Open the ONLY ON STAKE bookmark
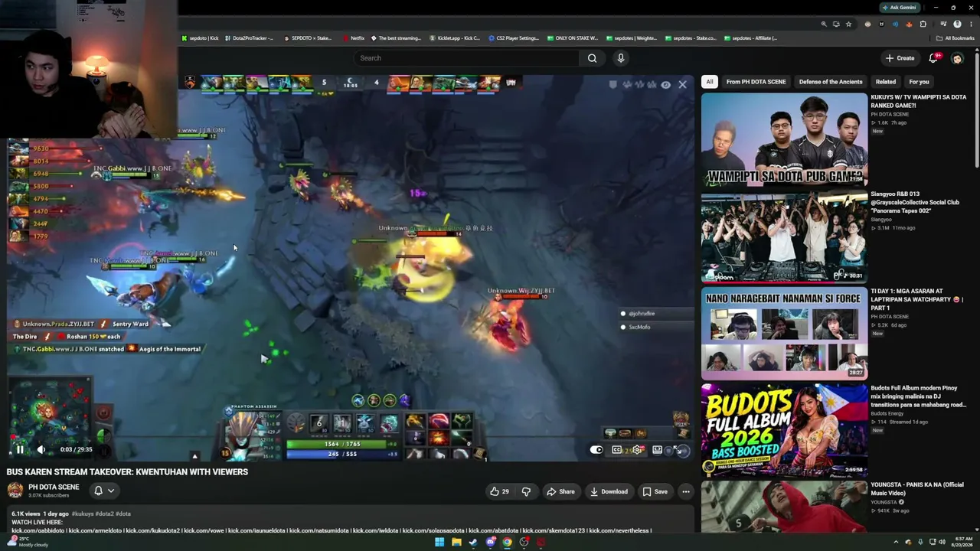The height and width of the screenshot is (551, 980). [572, 38]
